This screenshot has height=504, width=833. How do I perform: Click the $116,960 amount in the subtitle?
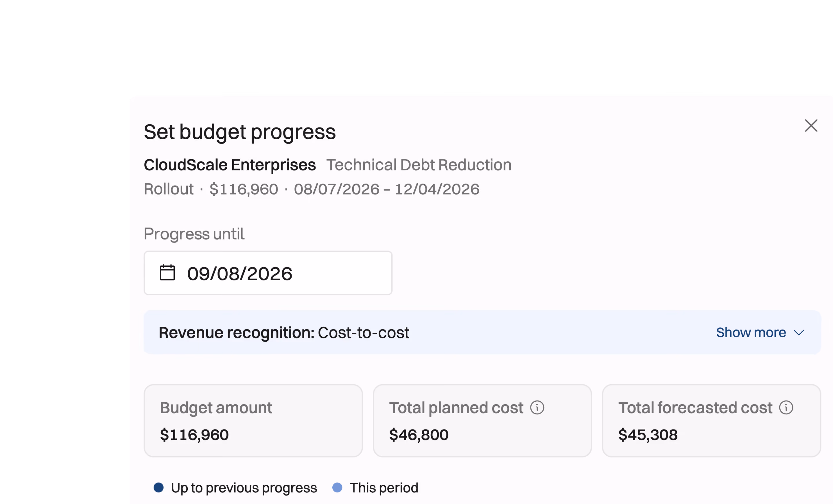[244, 189]
